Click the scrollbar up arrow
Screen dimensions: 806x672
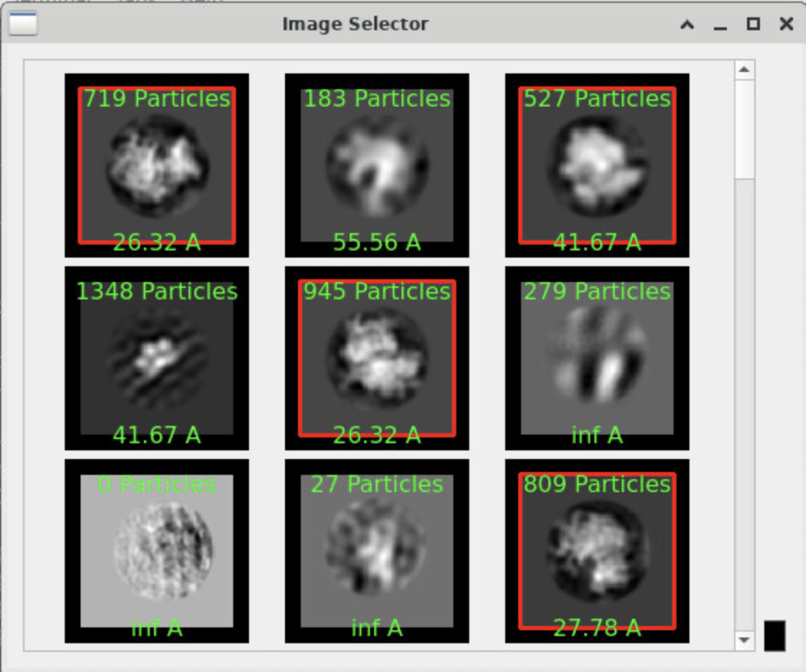pyautogui.click(x=744, y=70)
